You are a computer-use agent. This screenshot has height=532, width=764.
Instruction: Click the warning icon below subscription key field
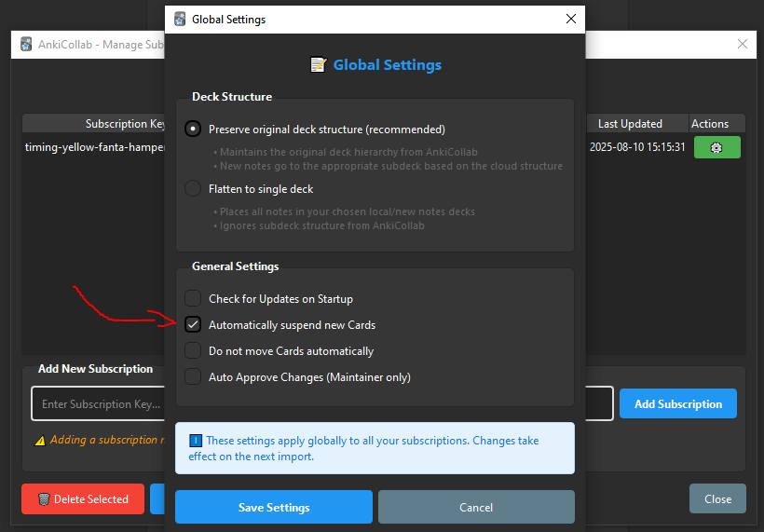(x=40, y=441)
